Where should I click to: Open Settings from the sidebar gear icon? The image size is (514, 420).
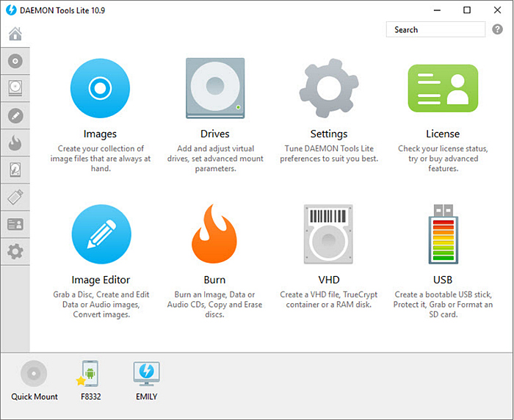point(15,252)
